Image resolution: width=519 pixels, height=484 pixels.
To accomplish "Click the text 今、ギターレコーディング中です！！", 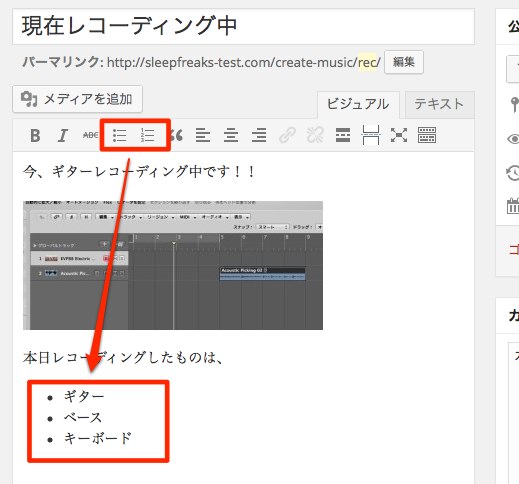I will (139, 172).
